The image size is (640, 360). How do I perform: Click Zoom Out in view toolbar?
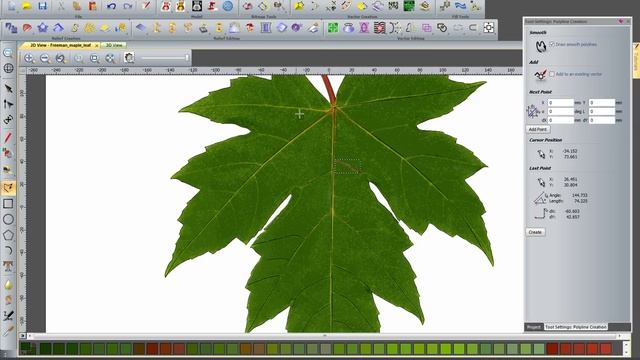point(45,58)
